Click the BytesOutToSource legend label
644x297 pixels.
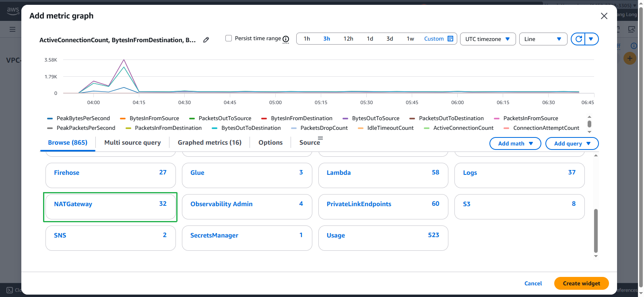tap(376, 119)
